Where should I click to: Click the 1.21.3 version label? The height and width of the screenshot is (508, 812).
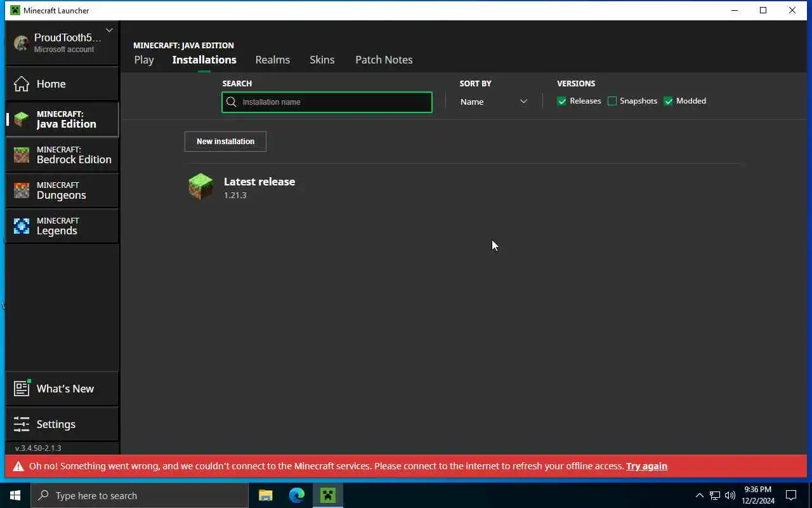coord(235,196)
